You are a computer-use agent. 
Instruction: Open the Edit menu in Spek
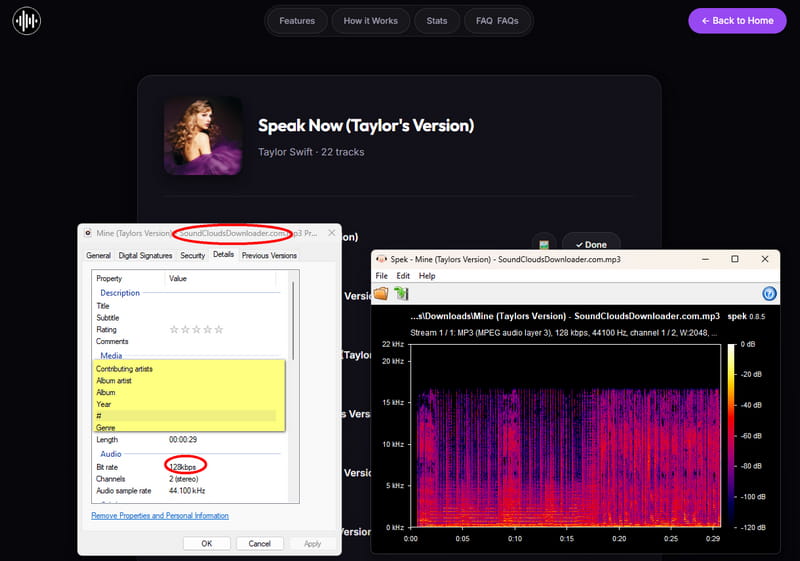click(403, 276)
